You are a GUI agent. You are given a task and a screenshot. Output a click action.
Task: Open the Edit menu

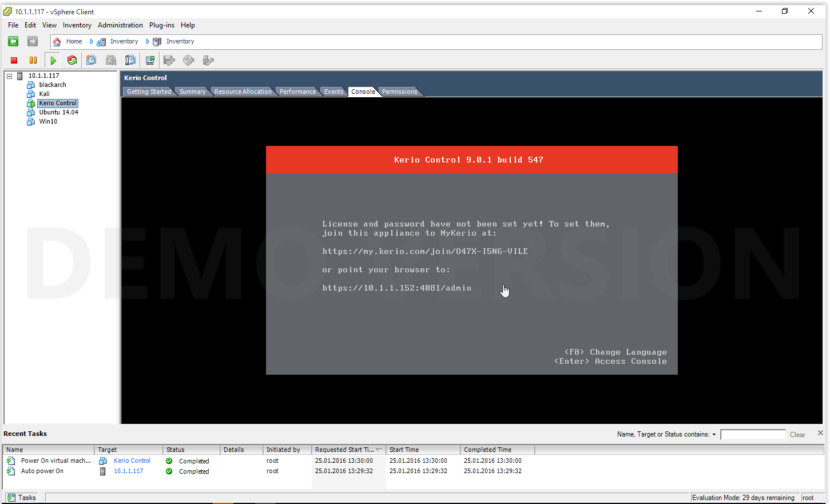30,25
